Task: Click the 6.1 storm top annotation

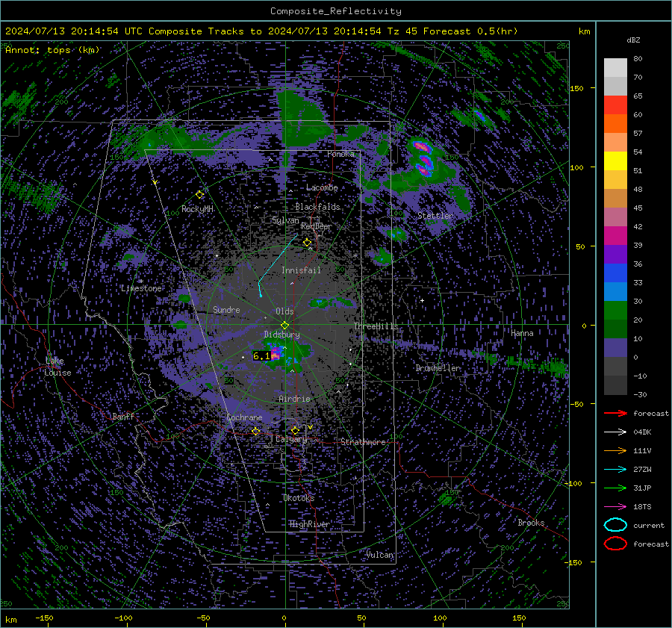Action: coord(261,355)
